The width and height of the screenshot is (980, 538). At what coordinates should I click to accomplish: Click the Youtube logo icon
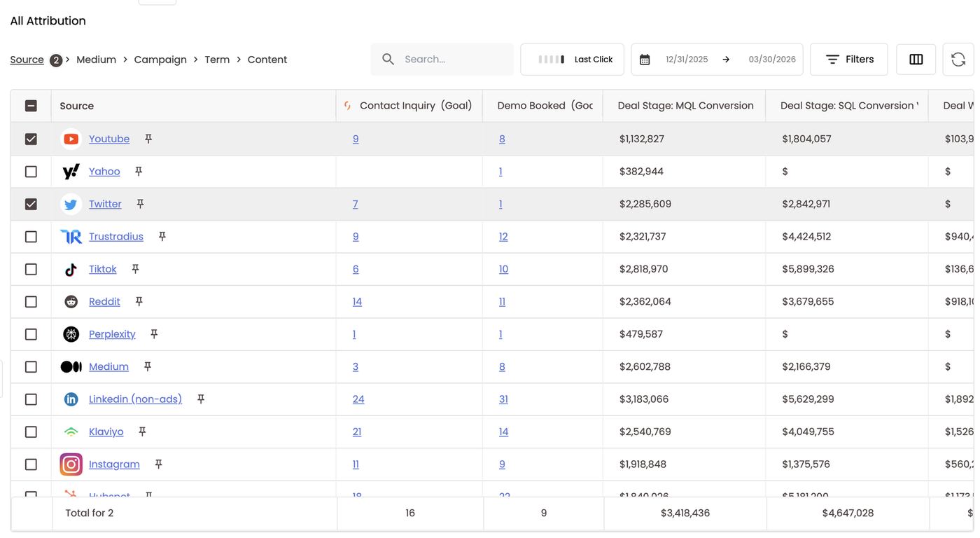pyautogui.click(x=71, y=139)
